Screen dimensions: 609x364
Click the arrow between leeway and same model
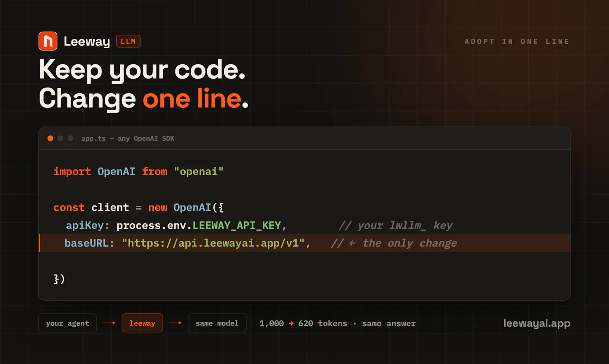click(175, 323)
